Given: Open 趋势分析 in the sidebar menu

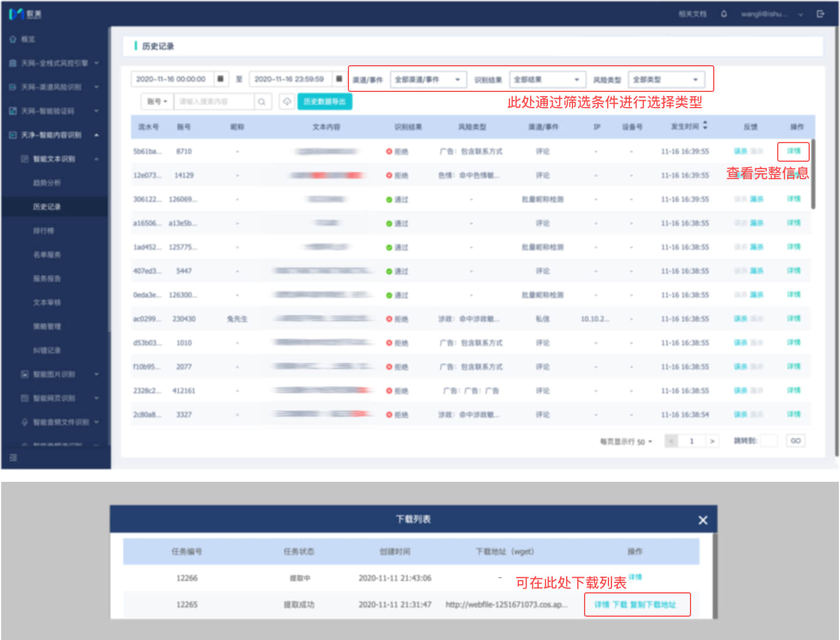Looking at the screenshot, I should (47, 183).
